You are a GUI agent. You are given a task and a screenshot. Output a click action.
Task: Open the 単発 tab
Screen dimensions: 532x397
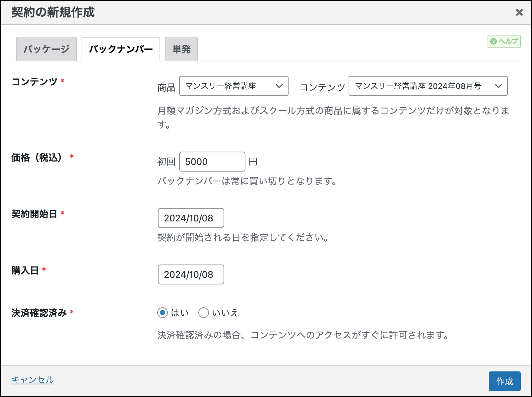181,49
